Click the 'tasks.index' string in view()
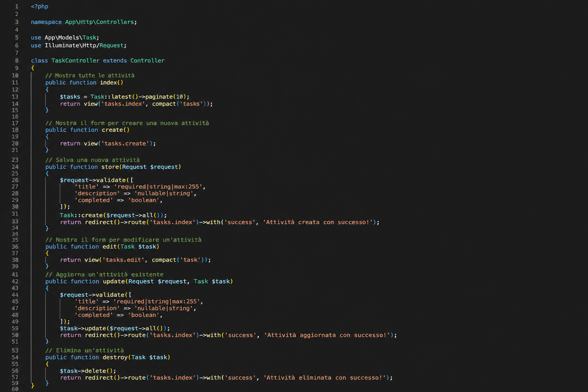This screenshot has height=392, width=588. click(x=123, y=104)
